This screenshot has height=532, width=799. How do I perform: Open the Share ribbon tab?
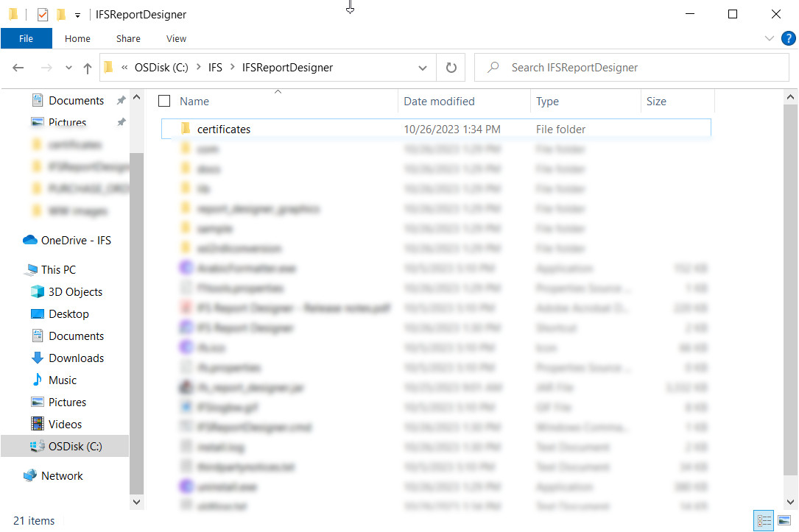pyautogui.click(x=128, y=39)
